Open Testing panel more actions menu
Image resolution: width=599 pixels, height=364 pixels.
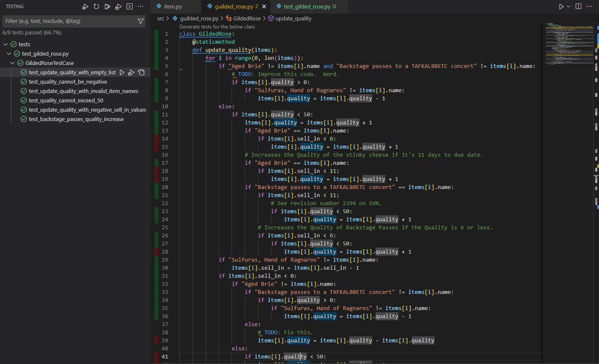[141, 6]
